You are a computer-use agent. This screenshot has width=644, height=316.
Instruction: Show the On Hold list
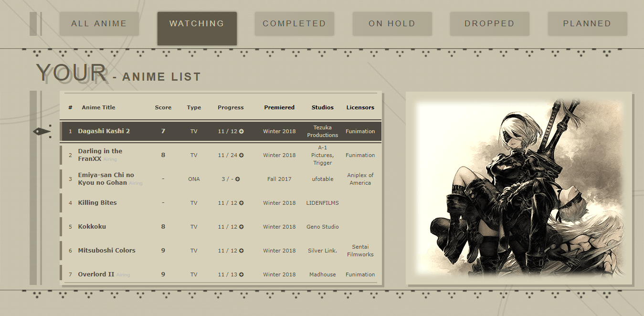(x=392, y=23)
